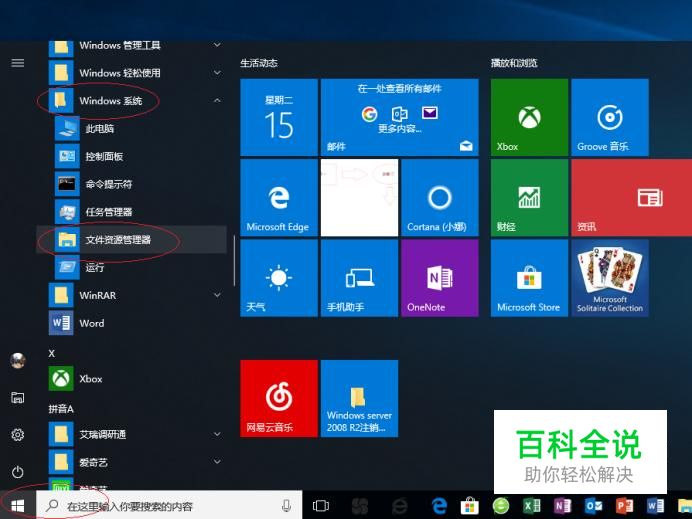Click the app list scrollbar

[234, 260]
